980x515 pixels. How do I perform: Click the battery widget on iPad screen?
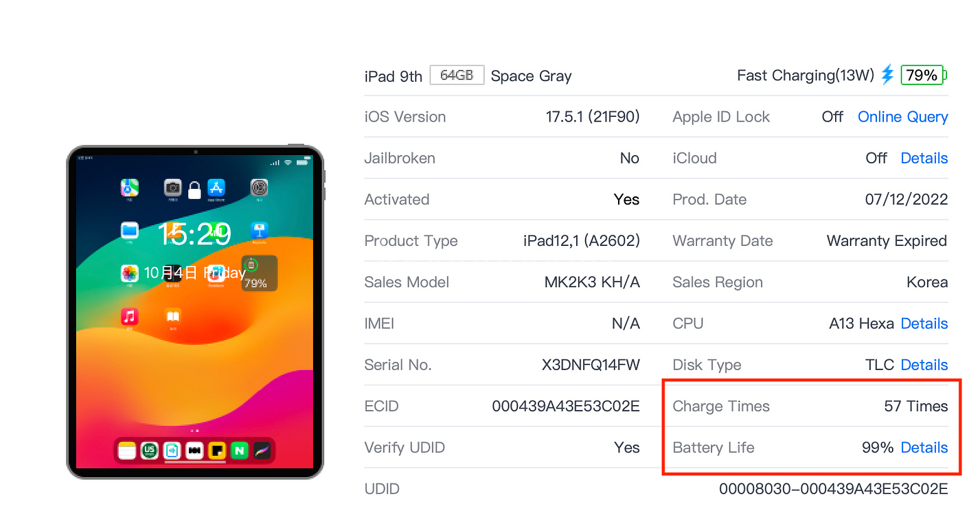pyautogui.click(x=259, y=273)
